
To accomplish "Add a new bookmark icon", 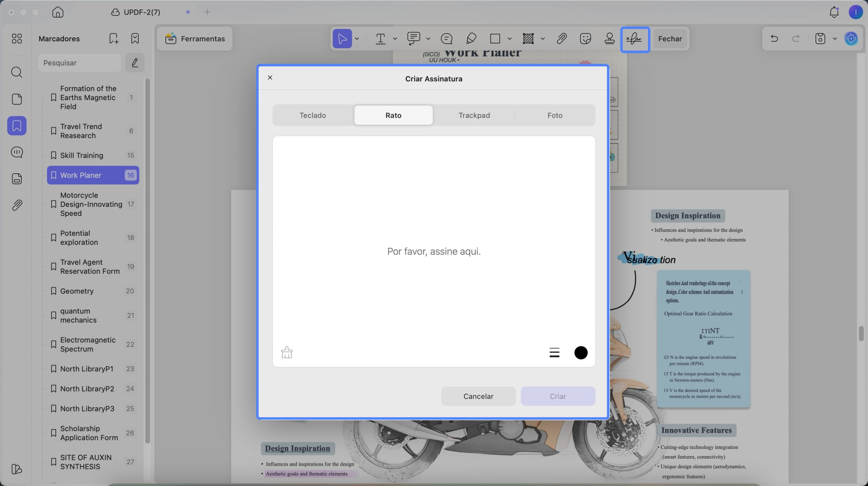I will 114,39.
